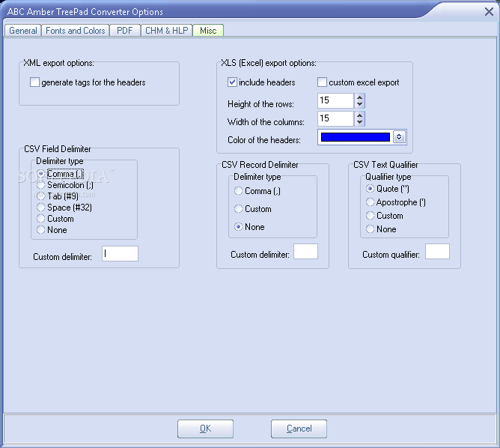Open the Fonts and Colors tab
The width and height of the screenshot is (500, 448).
tap(76, 31)
